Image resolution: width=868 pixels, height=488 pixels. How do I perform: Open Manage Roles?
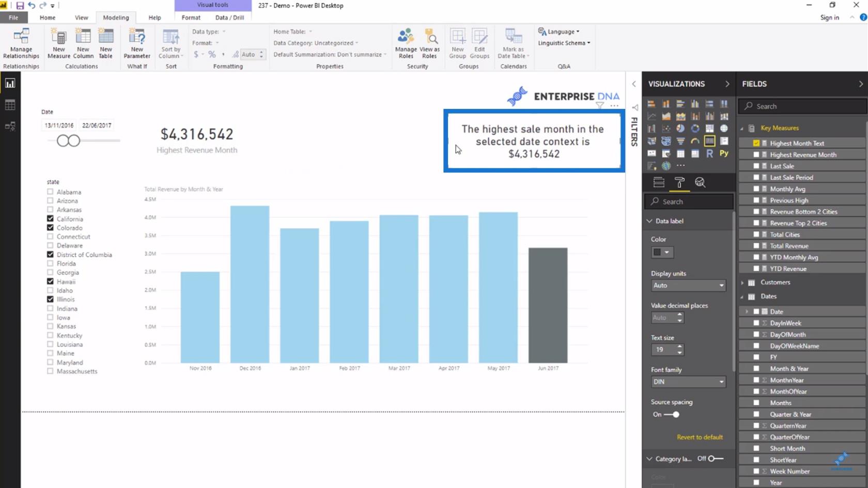pyautogui.click(x=406, y=44)
